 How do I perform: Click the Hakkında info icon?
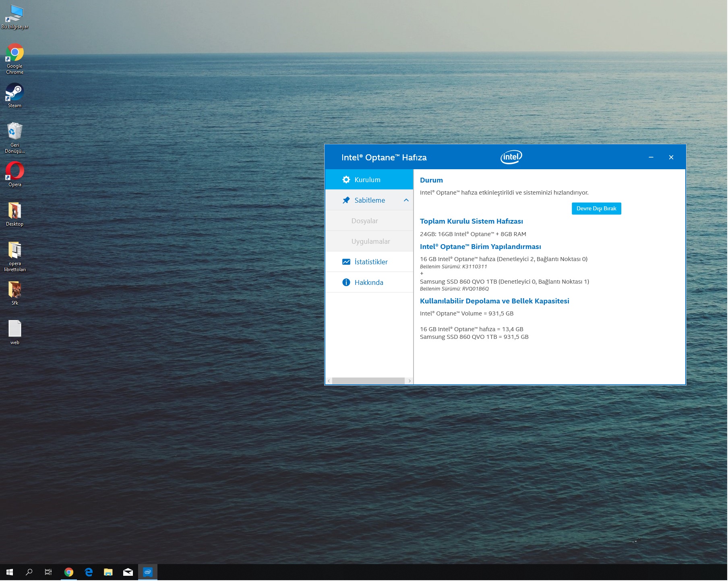346,282
